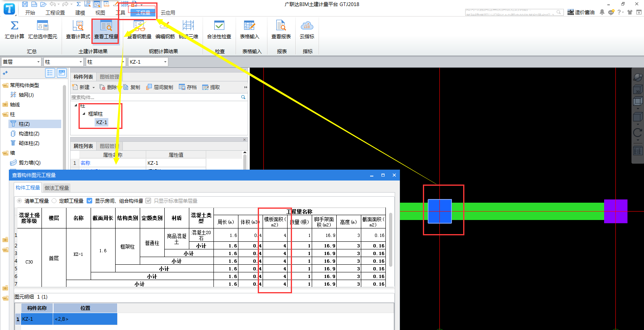Click 汇总选中图元 ribbon icon
This screenshot has width=644, height=330.
[x=43, y=30]
